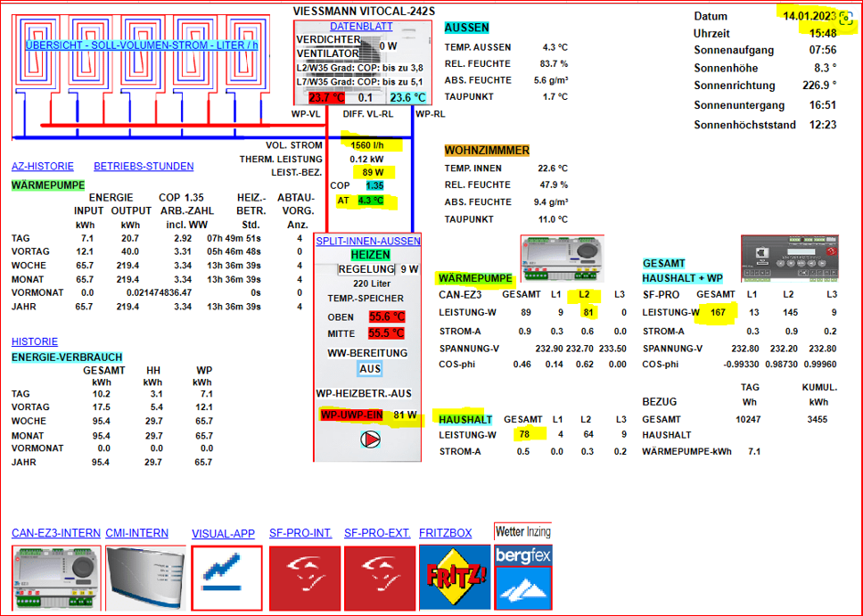Click the VIESSMANN VITOCAL-242S title
The width and height of the screenshot is (863, 616).
(x=364, y=11)
